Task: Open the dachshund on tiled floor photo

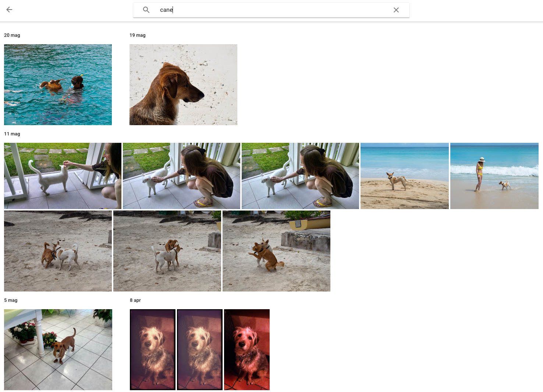Action: (58, 350)
